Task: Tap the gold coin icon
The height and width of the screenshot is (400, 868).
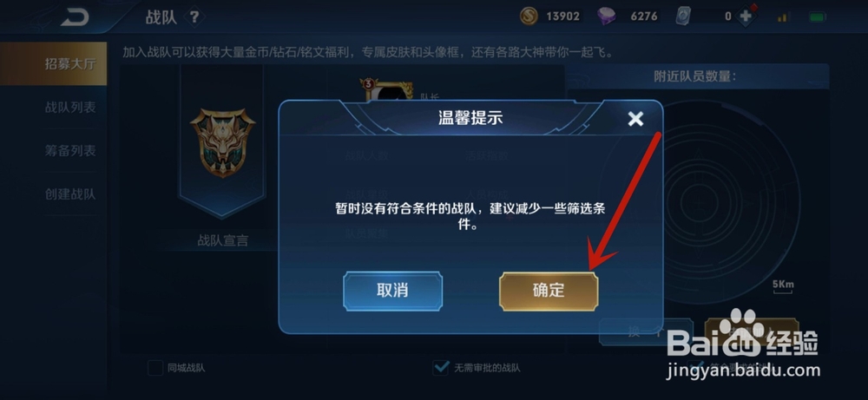Action: click(x=529, y=16)
